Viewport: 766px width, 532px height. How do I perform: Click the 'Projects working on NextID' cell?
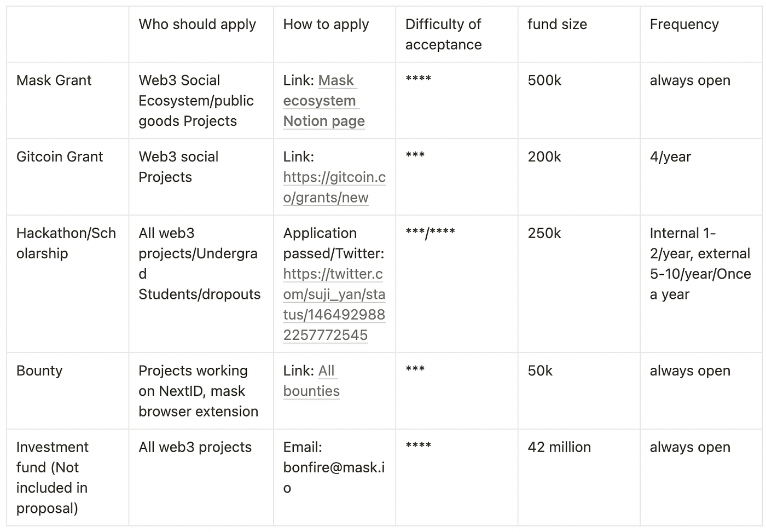tap(198, 391)
